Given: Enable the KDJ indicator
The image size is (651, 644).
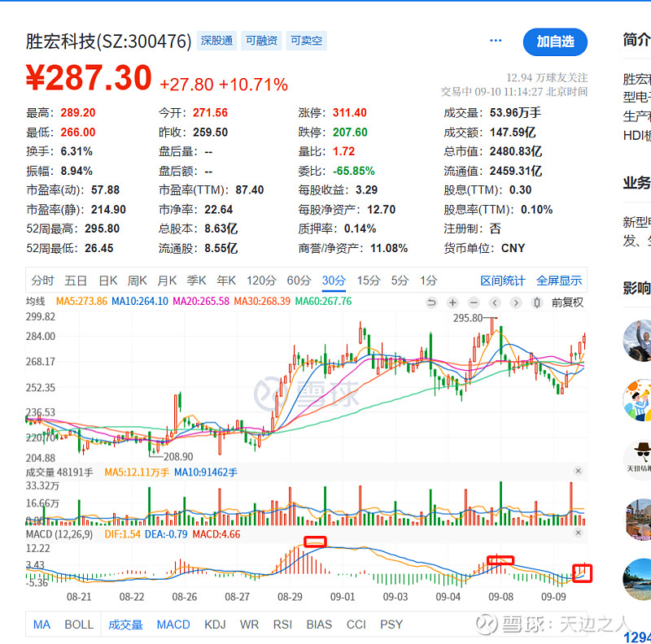Looking at the screenshot, I should tap(215, 624).
